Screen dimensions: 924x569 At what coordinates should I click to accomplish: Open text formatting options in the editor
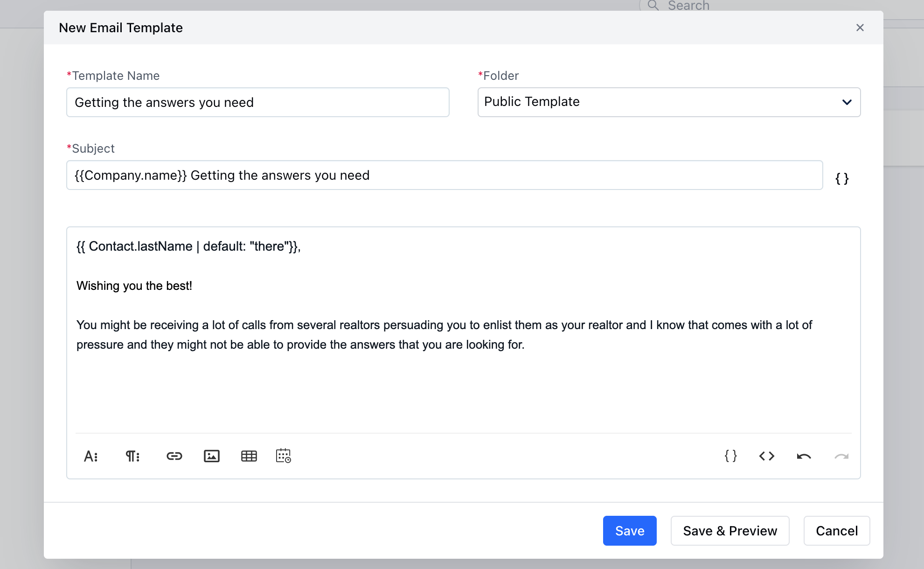click(x=91, y=456)
